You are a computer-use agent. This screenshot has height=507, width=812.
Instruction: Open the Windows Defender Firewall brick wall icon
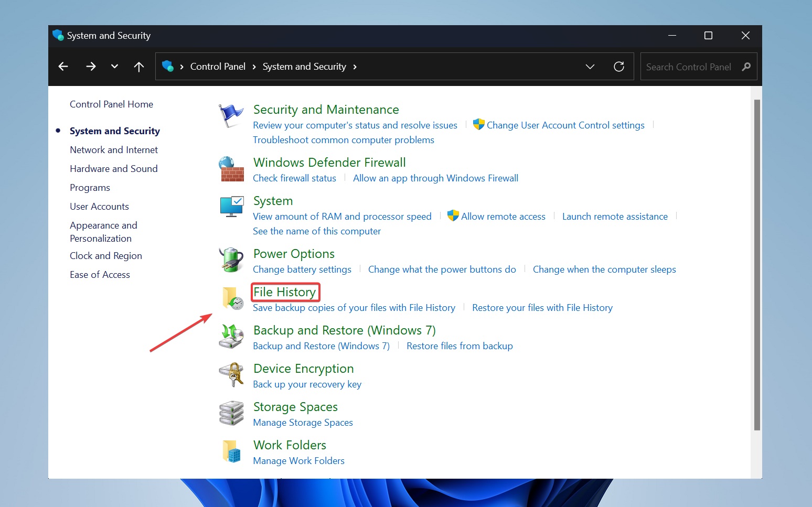(231, 169)
